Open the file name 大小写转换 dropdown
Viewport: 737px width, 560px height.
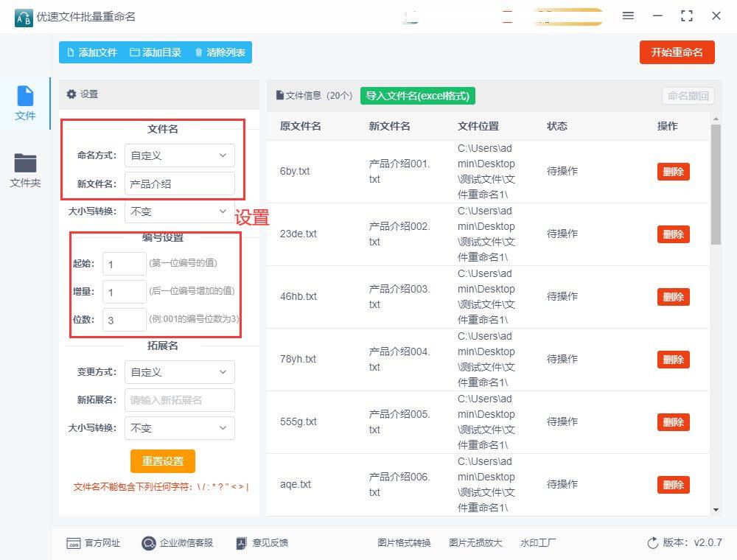tap(180, 211)
